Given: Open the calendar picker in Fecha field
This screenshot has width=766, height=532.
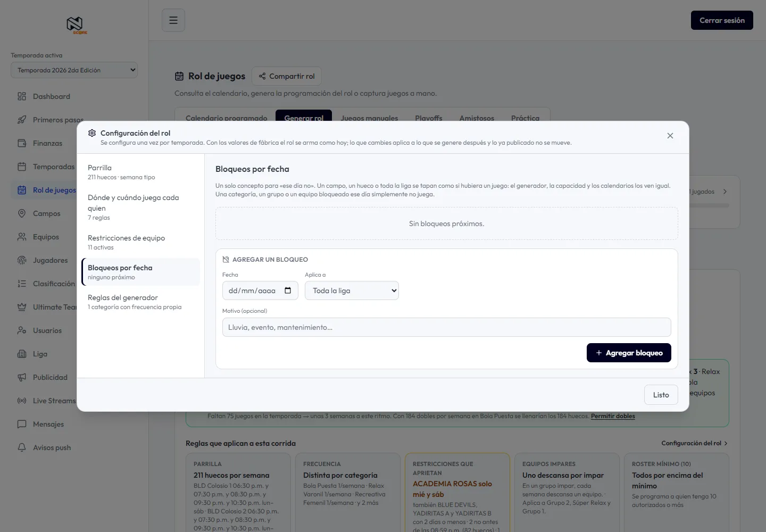Looking at the screenshot, I should [288, 290].
